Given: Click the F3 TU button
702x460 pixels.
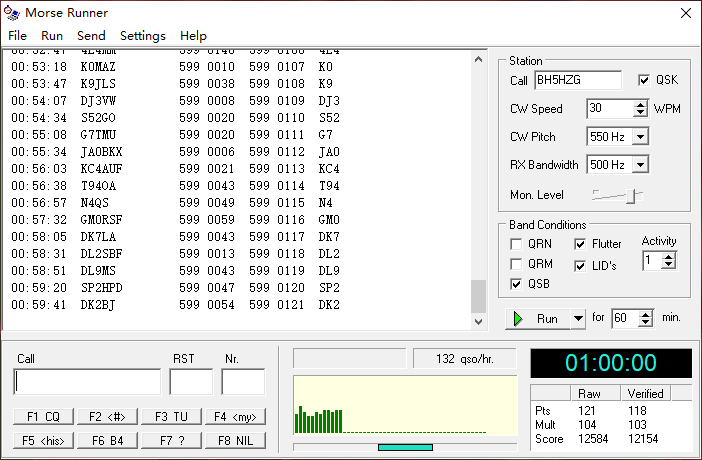Looking at the screenshot, I should coord(171,417).
